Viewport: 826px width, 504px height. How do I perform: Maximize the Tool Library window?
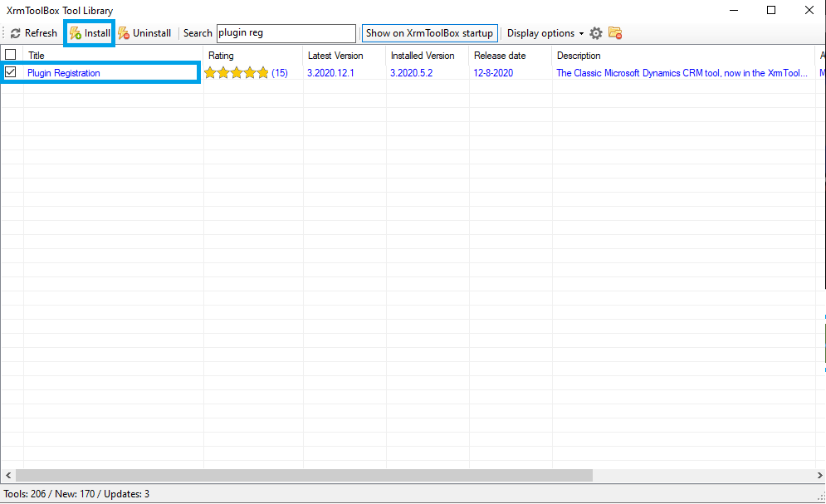tap(771, 11)
